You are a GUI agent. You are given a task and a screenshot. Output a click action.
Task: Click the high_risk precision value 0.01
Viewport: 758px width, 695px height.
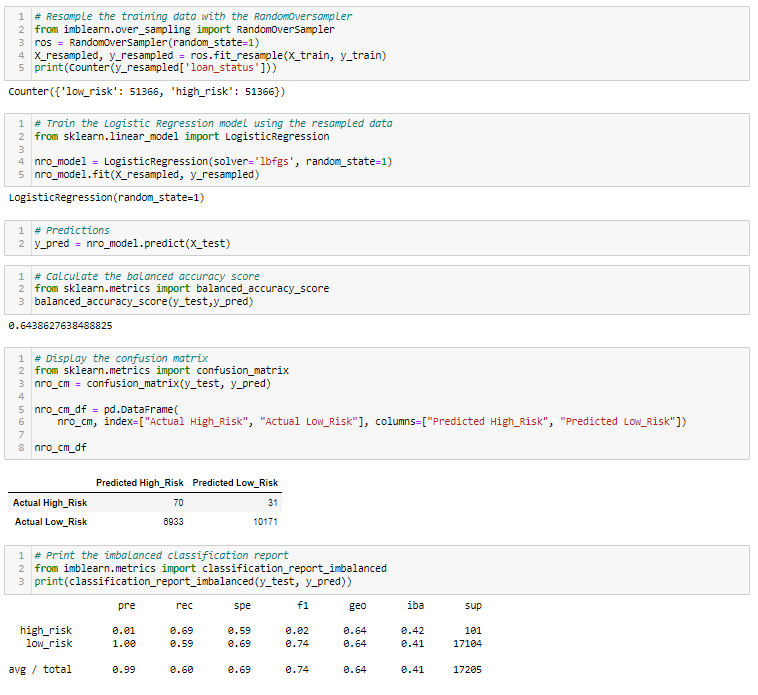pos(124,631)
